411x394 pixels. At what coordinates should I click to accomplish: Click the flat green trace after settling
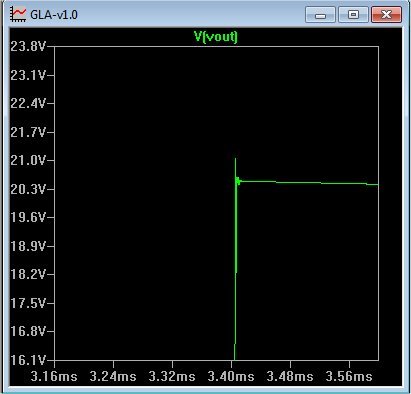[x=310, y=182]
